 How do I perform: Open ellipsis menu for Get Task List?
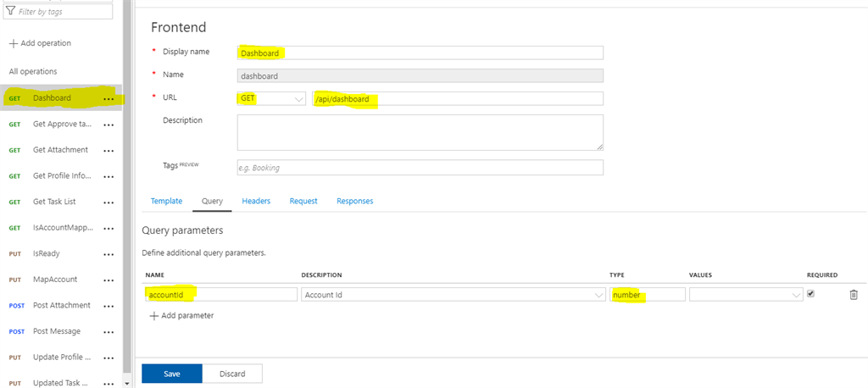pos(108,202)
